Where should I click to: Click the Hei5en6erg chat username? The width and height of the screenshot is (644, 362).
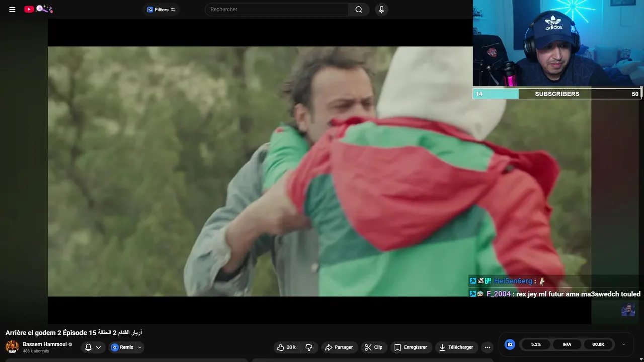tap(513, 281)
